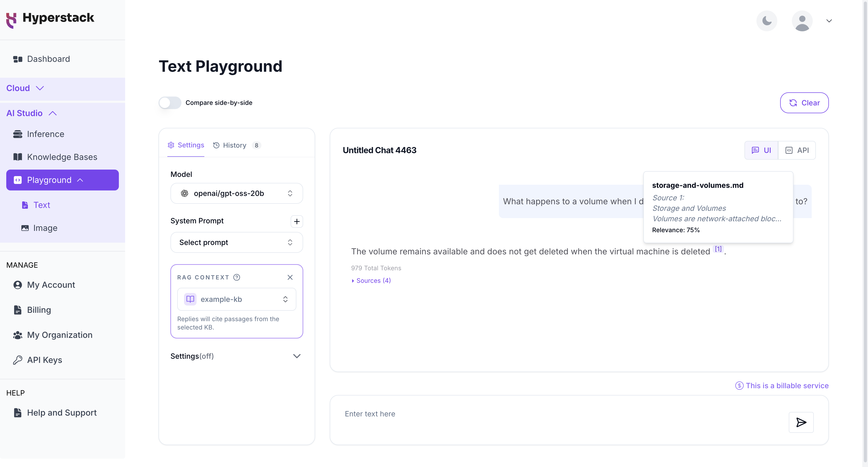Clear the chat with Clear button
Image resolution: width=868 pixels, height=467 pixels.
click(804, 103)
